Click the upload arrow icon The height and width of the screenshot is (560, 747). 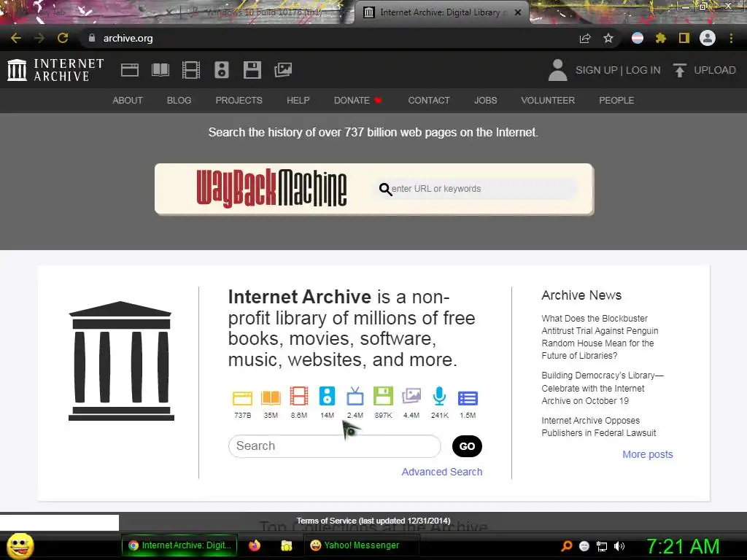(680, 70)
